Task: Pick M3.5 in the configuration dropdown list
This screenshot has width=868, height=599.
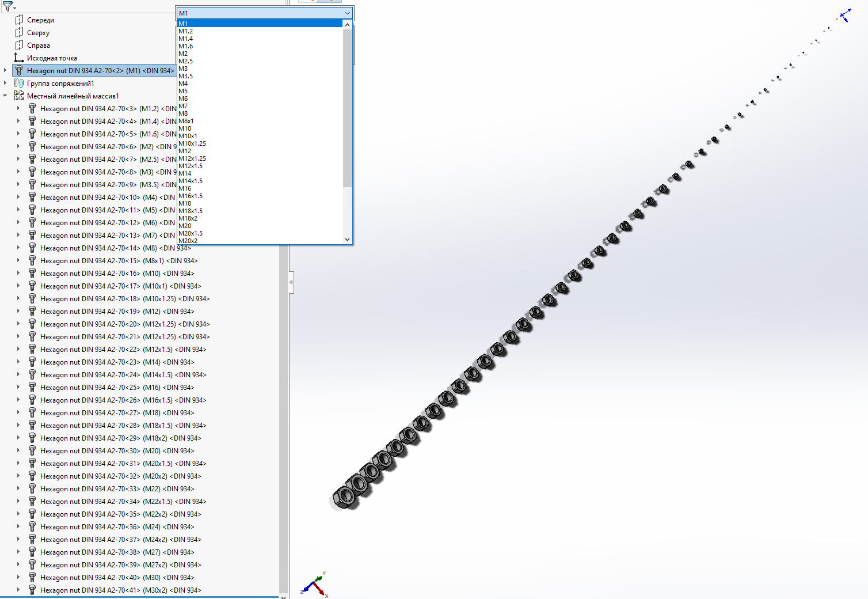Action: coord(260,76)
